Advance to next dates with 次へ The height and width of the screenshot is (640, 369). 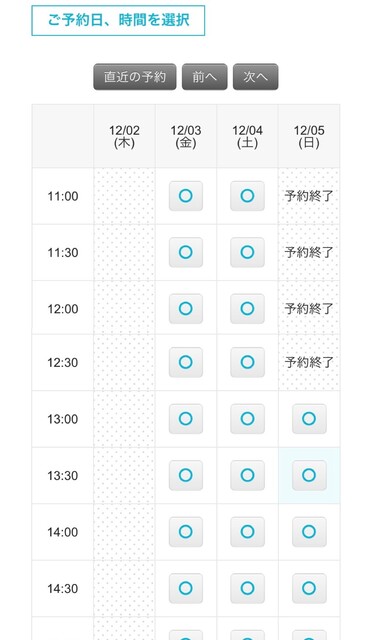[256, 77]
